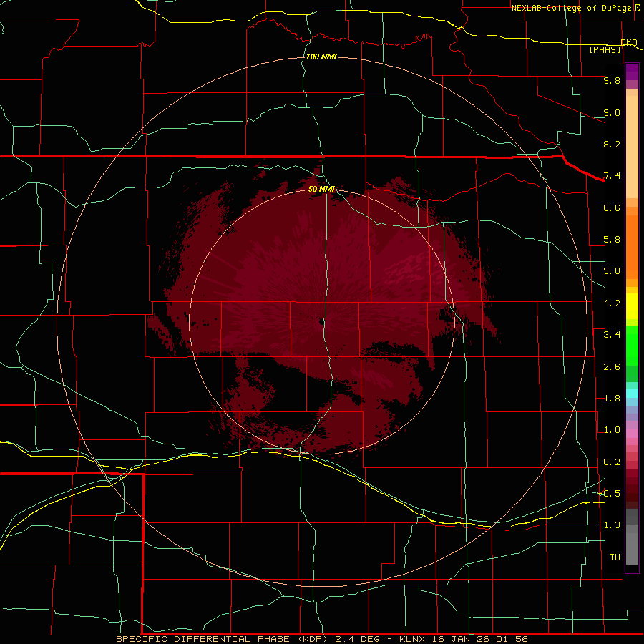Click the radar site dot at the map center

tap(321, 322)
